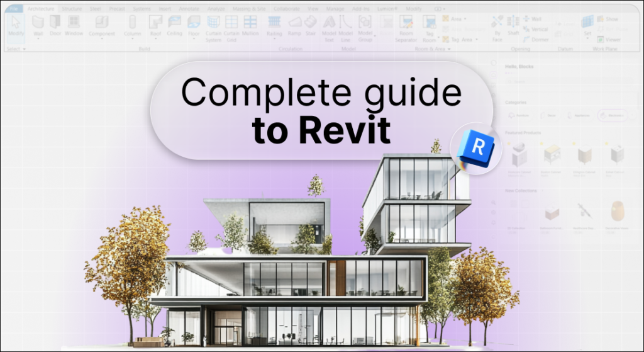Viewport: 644px width, 352px height.
Task: Switch to the Steel ribbon tab
Action: point(96,9)
